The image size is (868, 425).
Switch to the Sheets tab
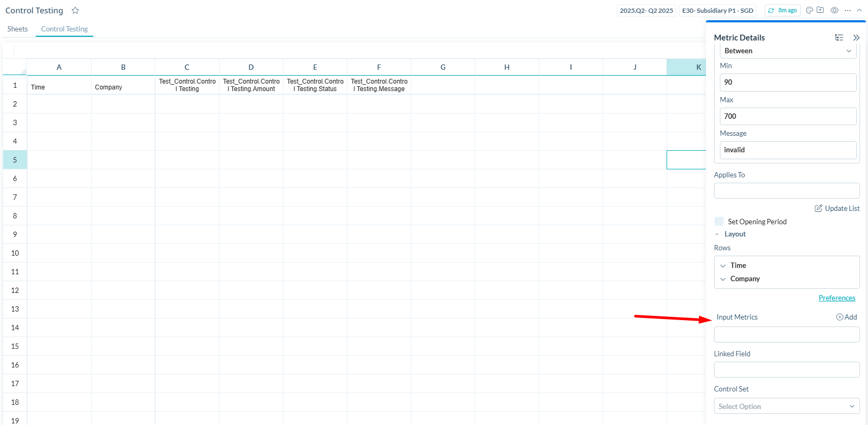coord(18,29)
